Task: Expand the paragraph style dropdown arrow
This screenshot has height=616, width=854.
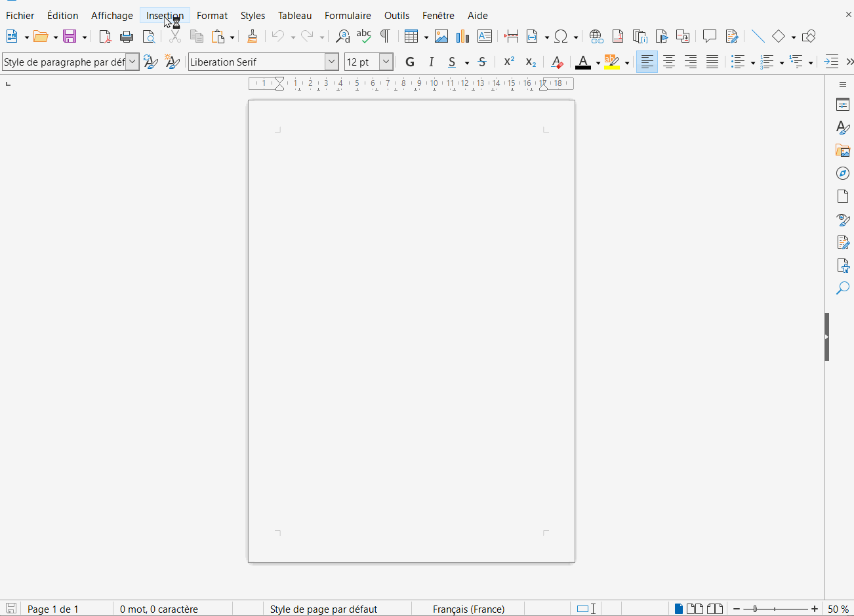Action: click(132, 62)
